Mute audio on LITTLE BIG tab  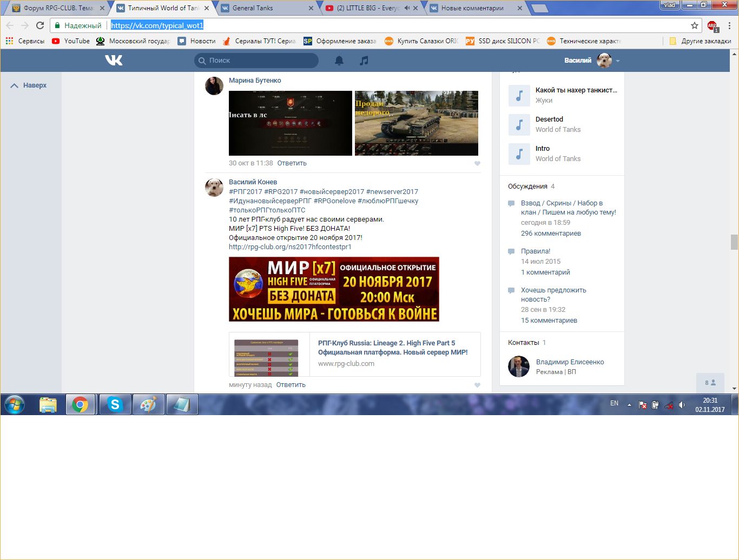click(x=407, y=8)
